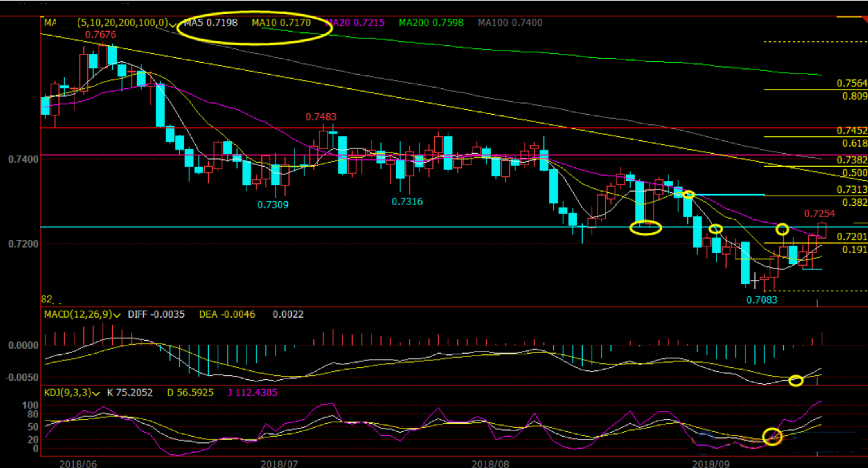
Task: Expand the MA parameters dropdown arrow
Action: (x=173, y=24)
